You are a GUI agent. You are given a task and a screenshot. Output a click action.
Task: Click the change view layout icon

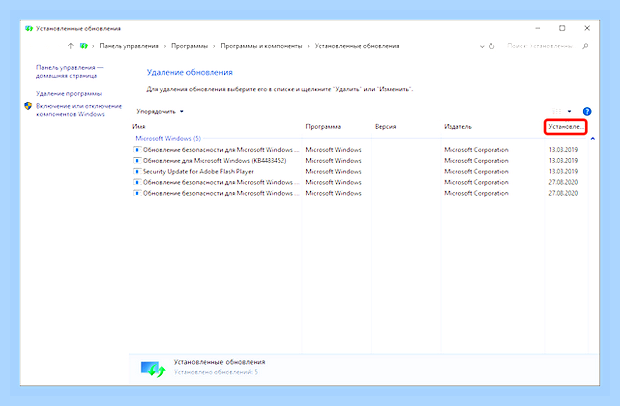(557, 111)
